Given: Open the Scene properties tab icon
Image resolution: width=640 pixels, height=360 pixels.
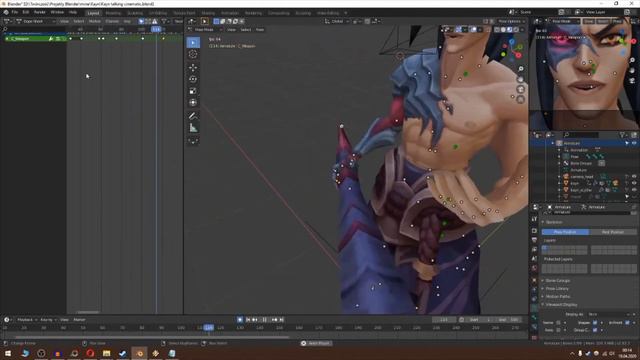Looking at the screenshot, I should [534, 259].
